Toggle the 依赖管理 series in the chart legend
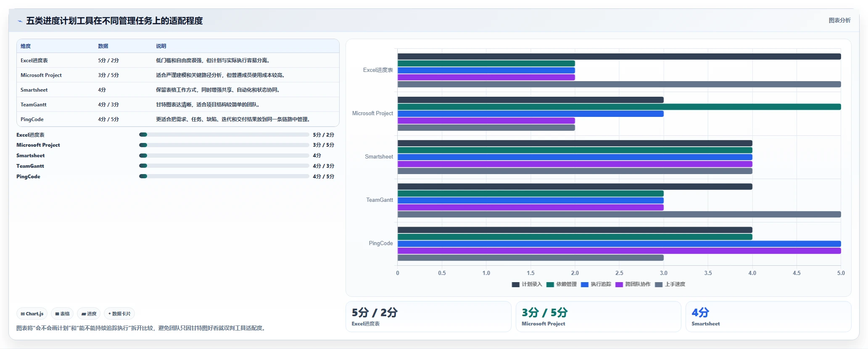This screenshot has height=349, width=868. [x=561, y=284]
